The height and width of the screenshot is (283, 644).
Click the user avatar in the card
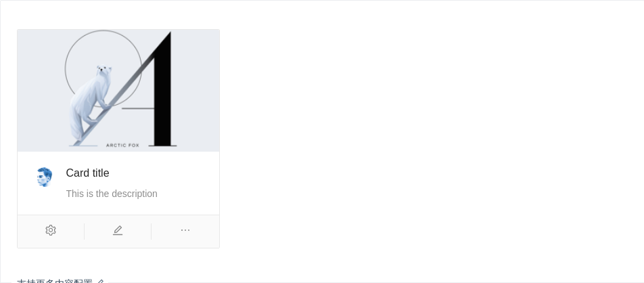tap(44, 177)
